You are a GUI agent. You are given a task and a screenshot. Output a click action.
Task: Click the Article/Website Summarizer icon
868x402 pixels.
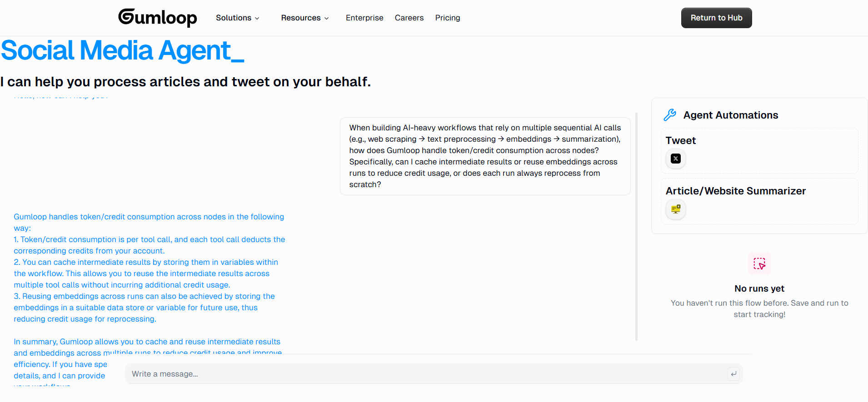coord(676,209)
